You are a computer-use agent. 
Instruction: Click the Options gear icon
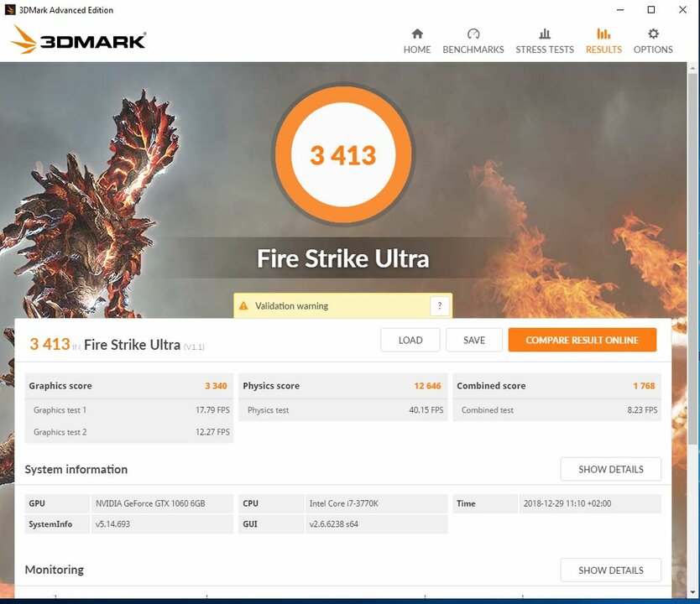tap(653, 34)
